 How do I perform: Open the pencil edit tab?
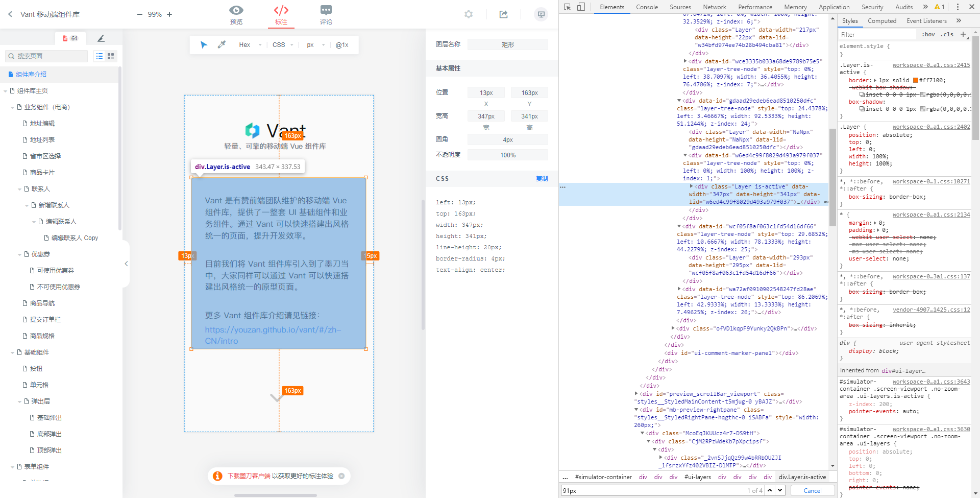tap(101, 38)
